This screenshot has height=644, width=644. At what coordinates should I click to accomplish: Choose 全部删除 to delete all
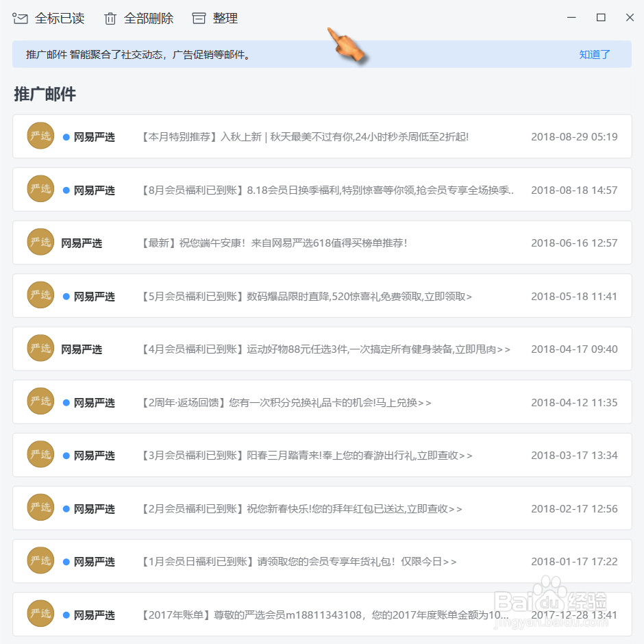pyautogui.click(x=149, y=18)
